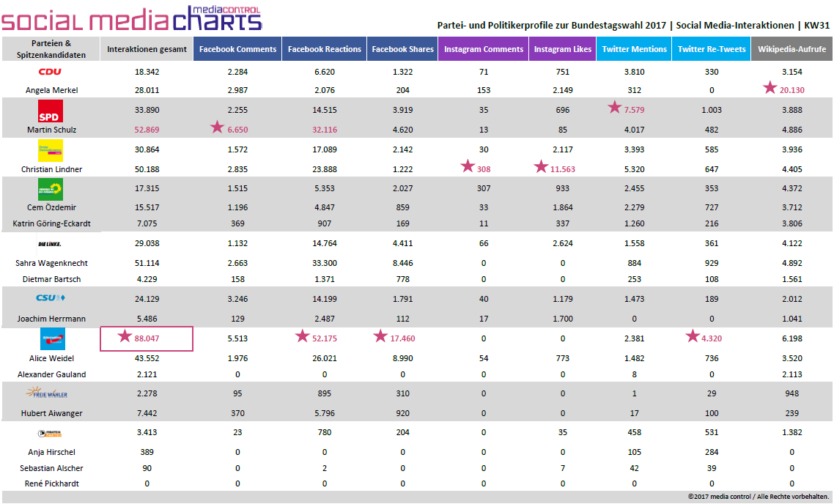Click the red SPD party logo
The image size is (834, 504).
click(x=51, y=111)
